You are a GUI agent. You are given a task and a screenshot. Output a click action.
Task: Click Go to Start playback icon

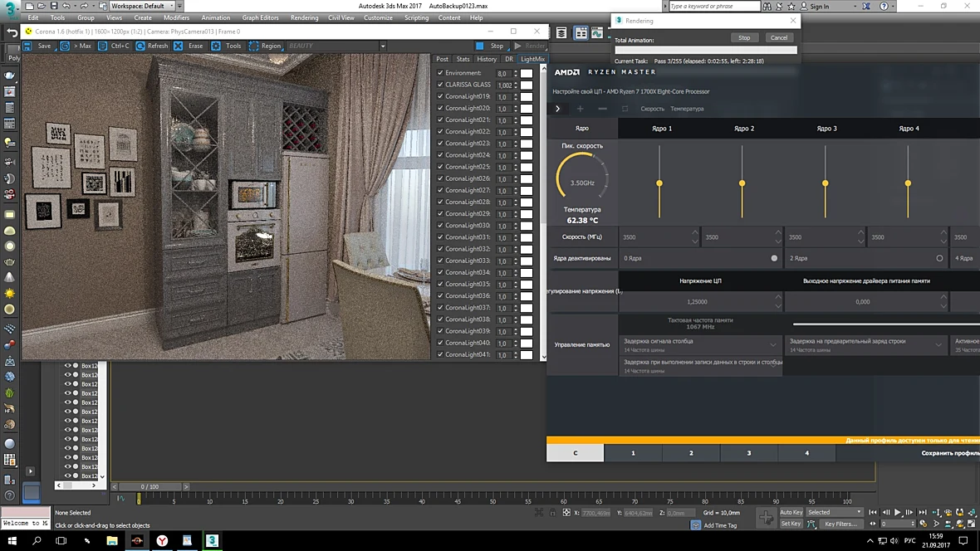pos(873,512)
